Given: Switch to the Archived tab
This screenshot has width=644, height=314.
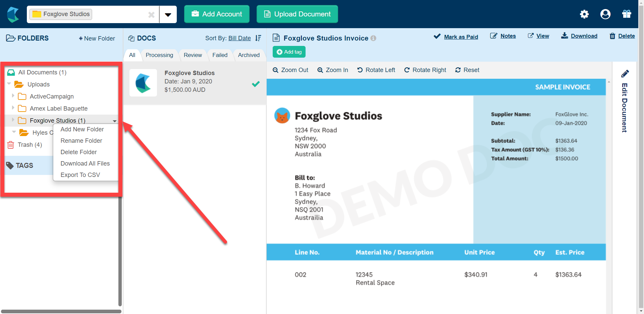Looking at the screenshot, I should pos(249,55).
